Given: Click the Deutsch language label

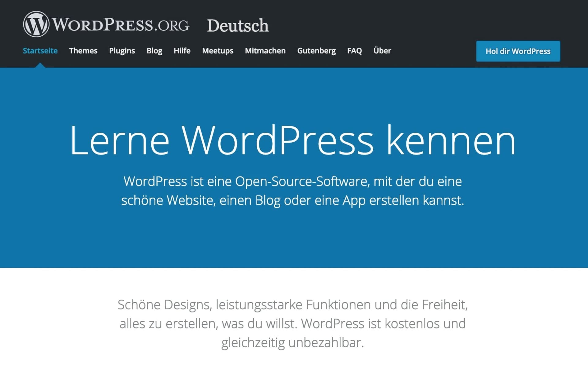Looking at the screenshot, I should (x=238, y=26).
